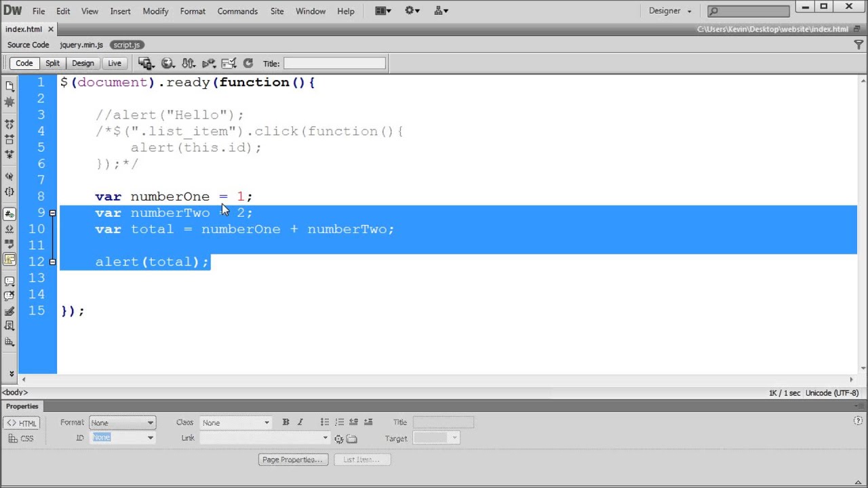Screen dimensions: 868x488
Task: Expand the coding toolbar overflow chevron
Action: pyautogui.click(x=11, y=373)
